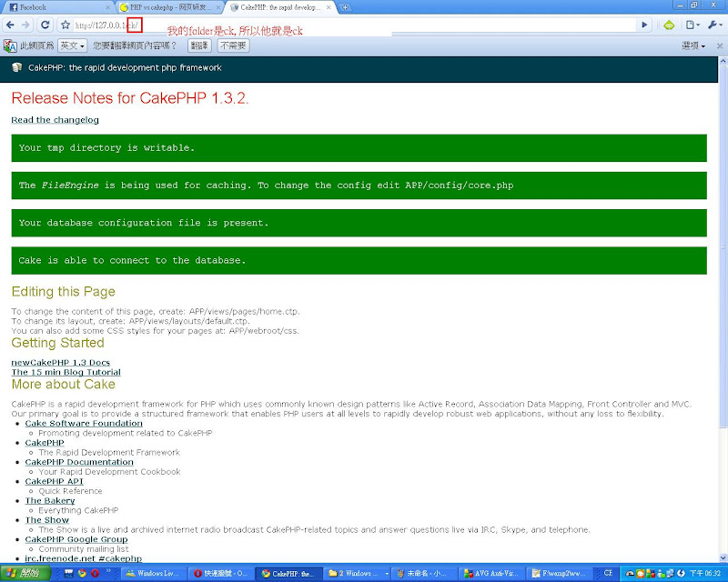Click the scrollbar up arrow
This screenshot has width=728, height=582.
tap(723, 61)
